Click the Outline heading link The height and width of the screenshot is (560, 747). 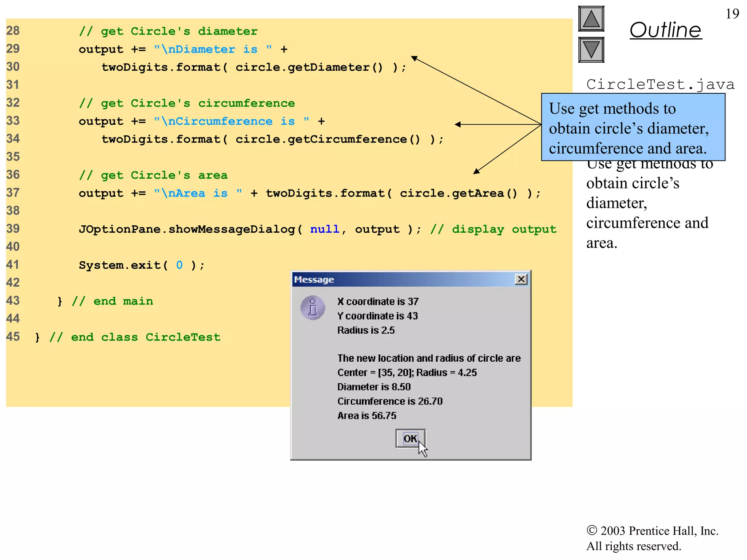point(665,30)
